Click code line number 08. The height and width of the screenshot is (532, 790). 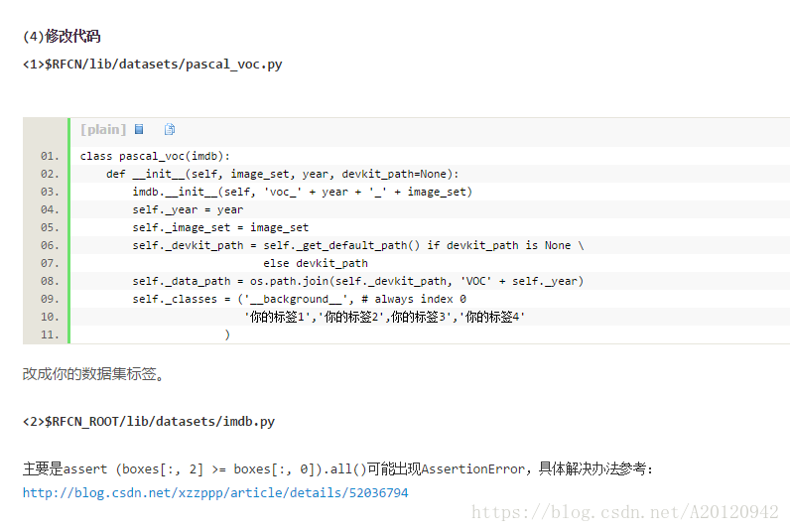(50, 281)
